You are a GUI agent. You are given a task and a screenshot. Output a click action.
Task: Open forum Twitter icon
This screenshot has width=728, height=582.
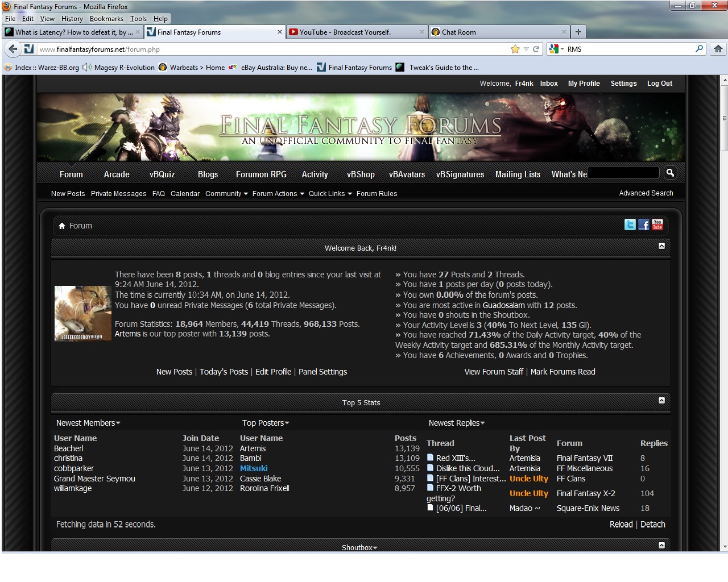630,225
